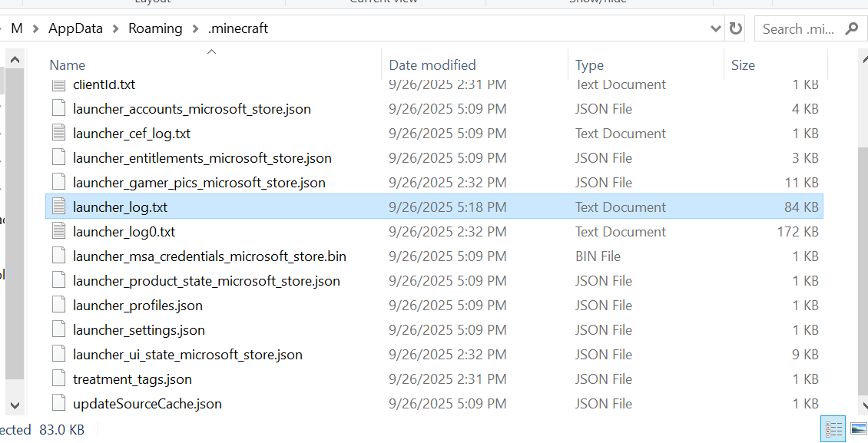
Task: Click navigation pane scroll up arrow
Action: 15,59
